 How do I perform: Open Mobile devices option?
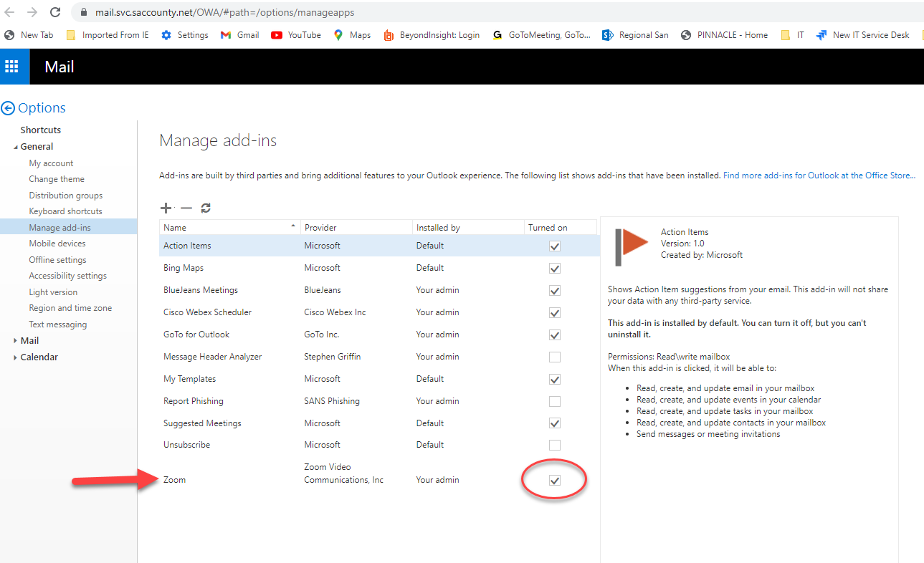57,244
